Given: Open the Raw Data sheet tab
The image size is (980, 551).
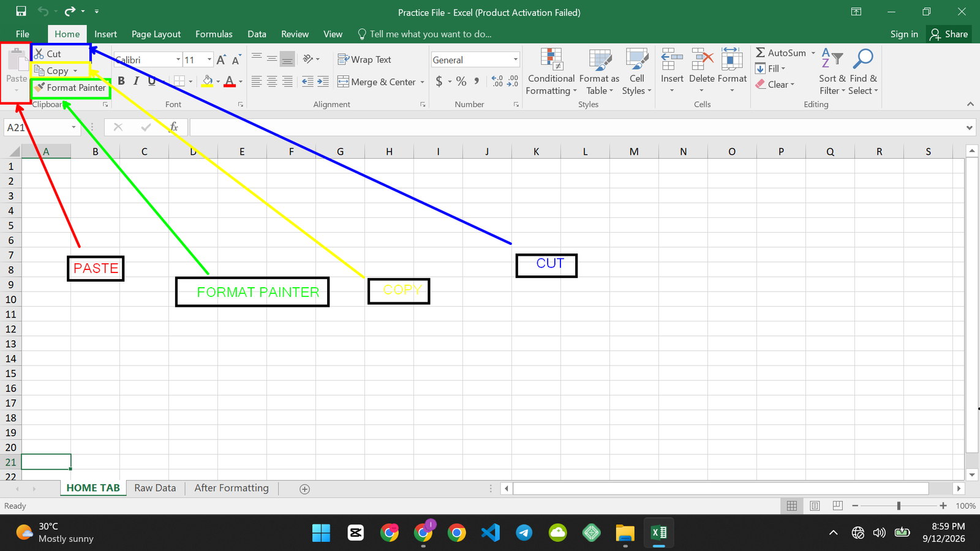Looking at the screenshot, I should coord(155,488).
